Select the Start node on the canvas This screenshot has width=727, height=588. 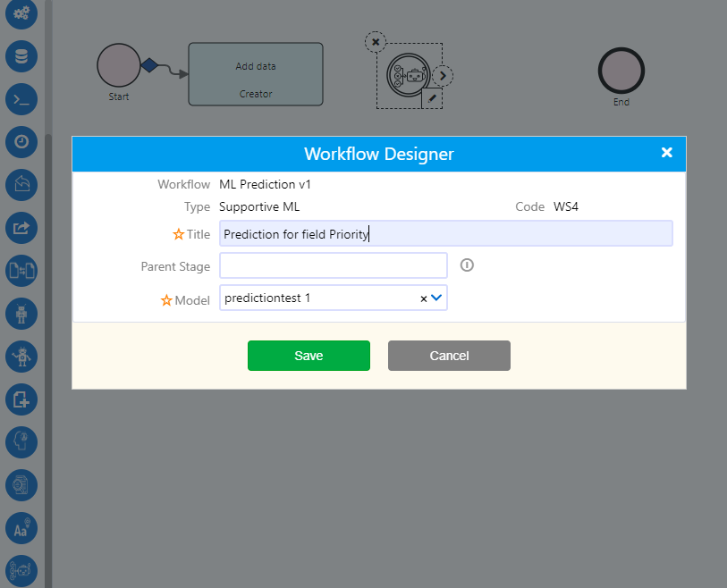[118, 64]
